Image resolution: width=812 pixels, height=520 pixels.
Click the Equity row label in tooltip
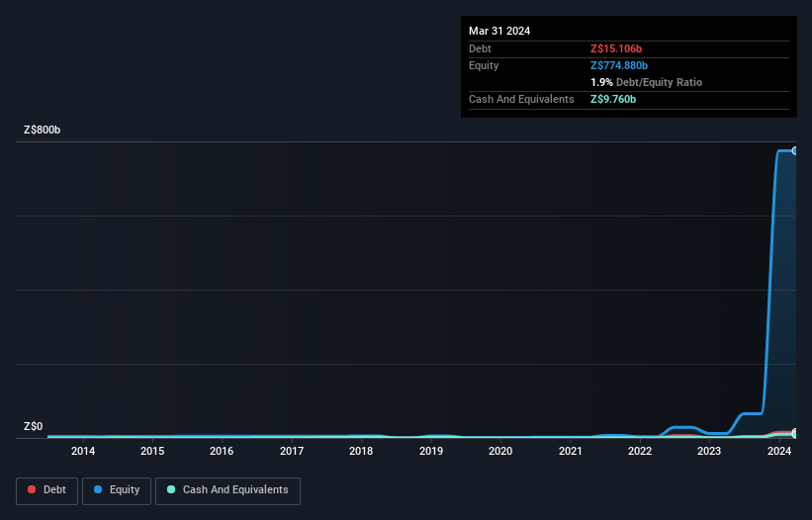click(484, 65)
